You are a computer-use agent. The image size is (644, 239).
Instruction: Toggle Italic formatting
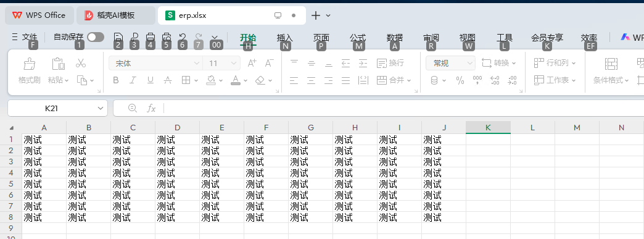[x=133, y=80]
